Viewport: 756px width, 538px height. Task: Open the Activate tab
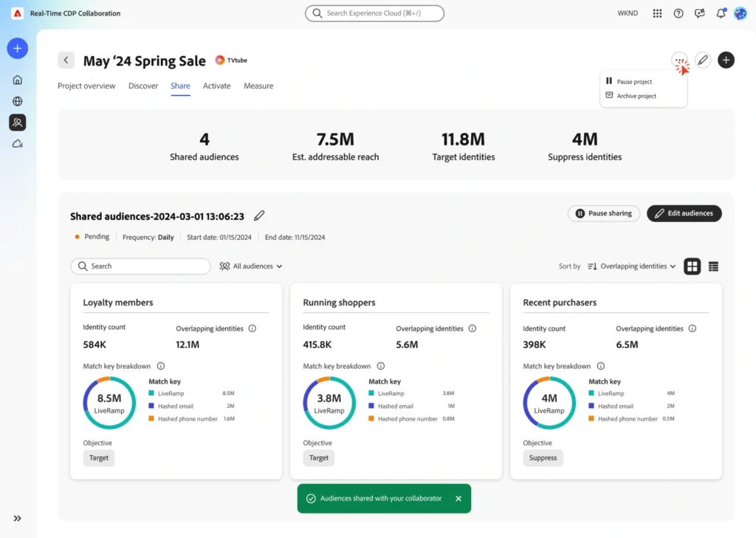pyautogui.click(x=216, y=86)
